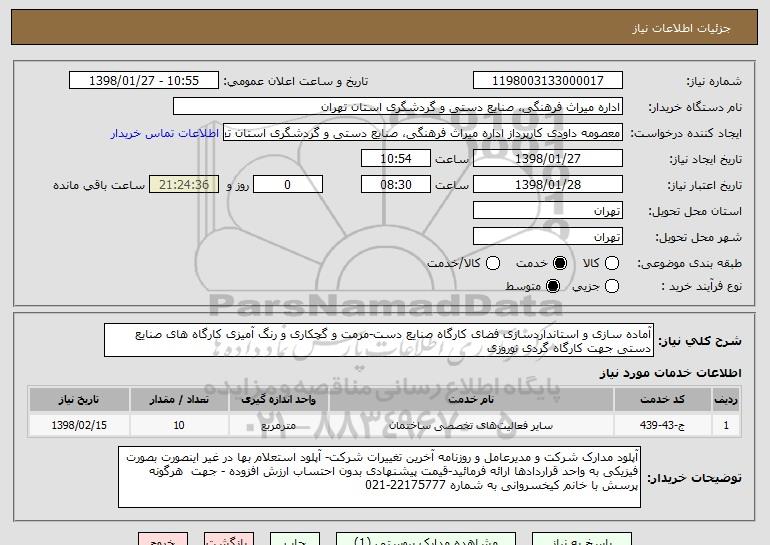Click the پاسخ به نیاز button
Viewport: 770px width, 545px height.
[x=583, y=539]
